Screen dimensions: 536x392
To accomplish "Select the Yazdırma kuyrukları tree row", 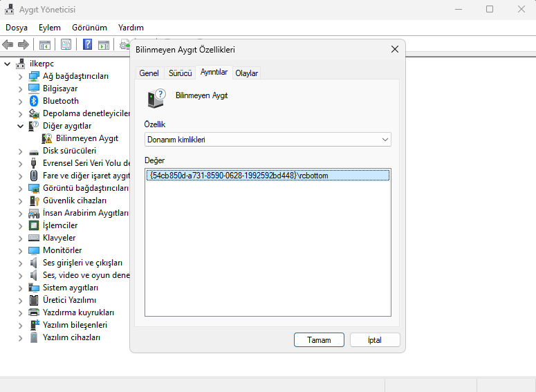I will pos(78,312).
